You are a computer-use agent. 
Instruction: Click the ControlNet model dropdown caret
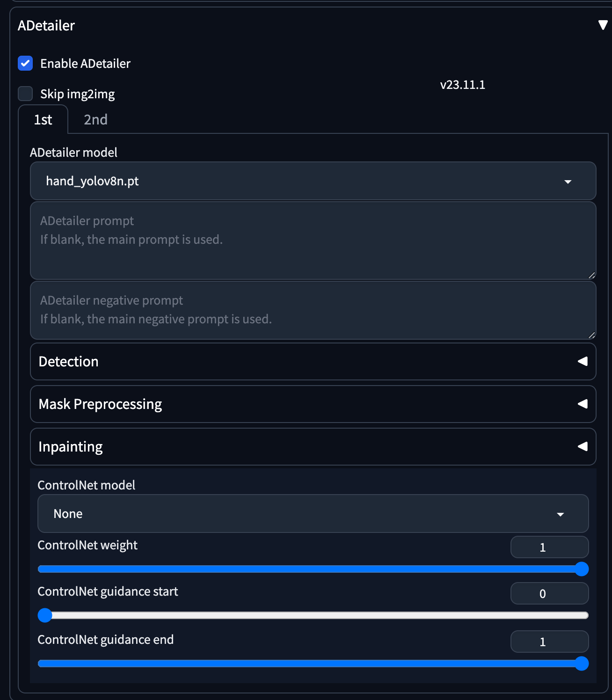click(x=560, y=514)
